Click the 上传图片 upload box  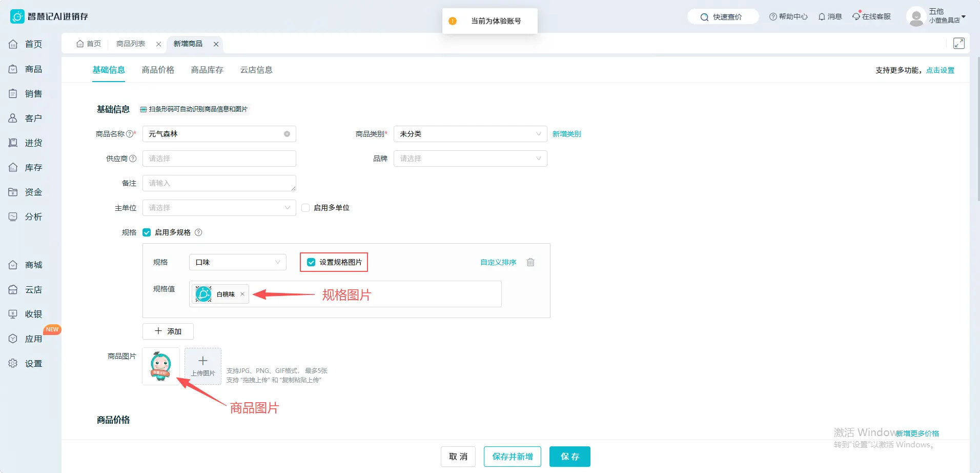click(x=203, y=366)
